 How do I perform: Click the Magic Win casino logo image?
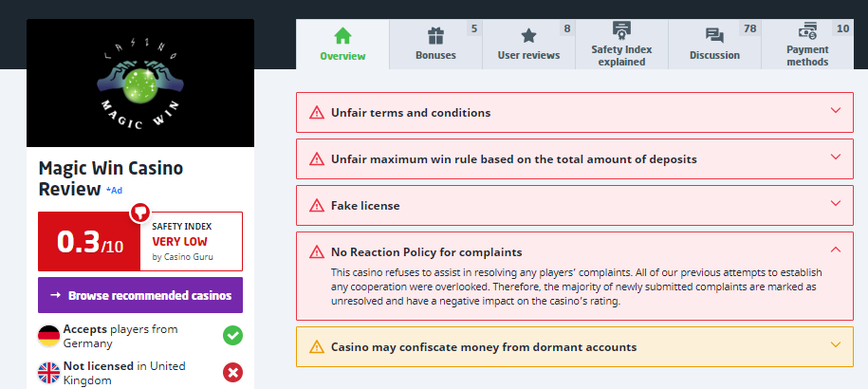tap(140, 83)
